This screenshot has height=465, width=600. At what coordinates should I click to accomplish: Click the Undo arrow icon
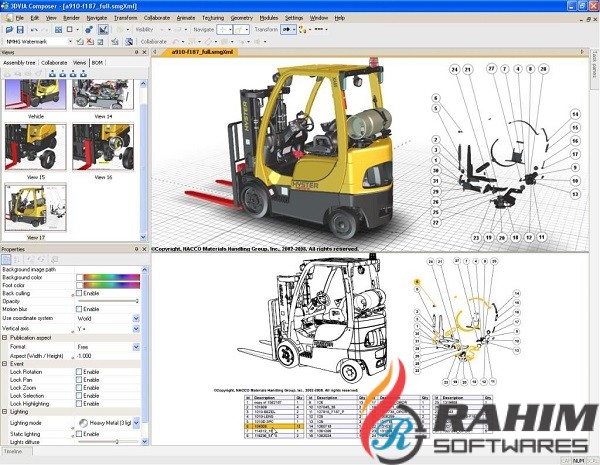[x=34, y=29]
